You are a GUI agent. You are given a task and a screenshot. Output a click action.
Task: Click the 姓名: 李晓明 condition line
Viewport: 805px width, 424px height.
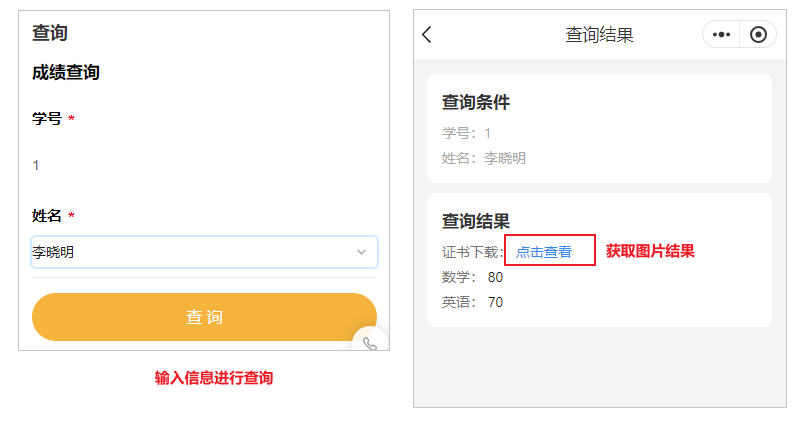point(484,158)
